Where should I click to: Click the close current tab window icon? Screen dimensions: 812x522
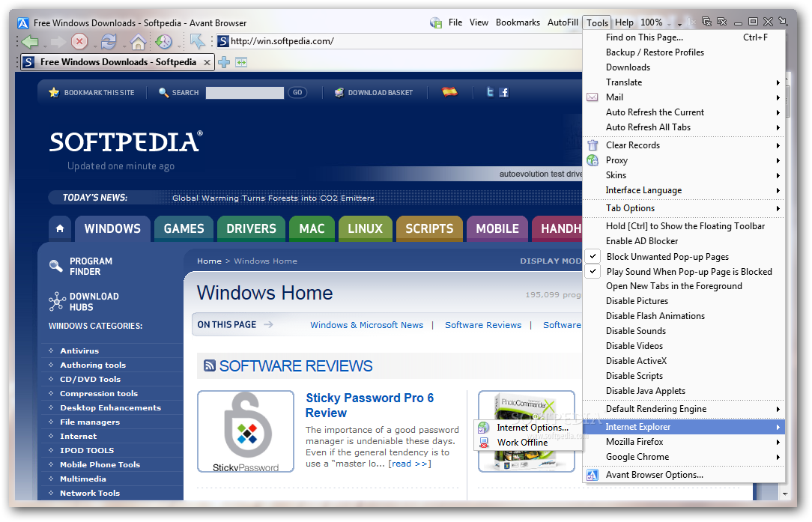point(722,22)
